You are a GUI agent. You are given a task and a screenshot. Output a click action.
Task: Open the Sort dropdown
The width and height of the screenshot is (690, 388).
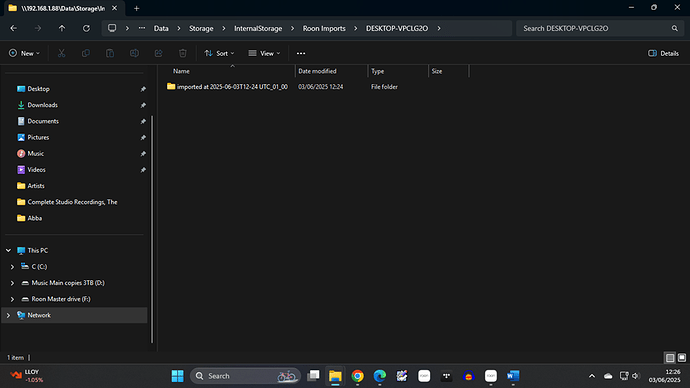(219, 53)
